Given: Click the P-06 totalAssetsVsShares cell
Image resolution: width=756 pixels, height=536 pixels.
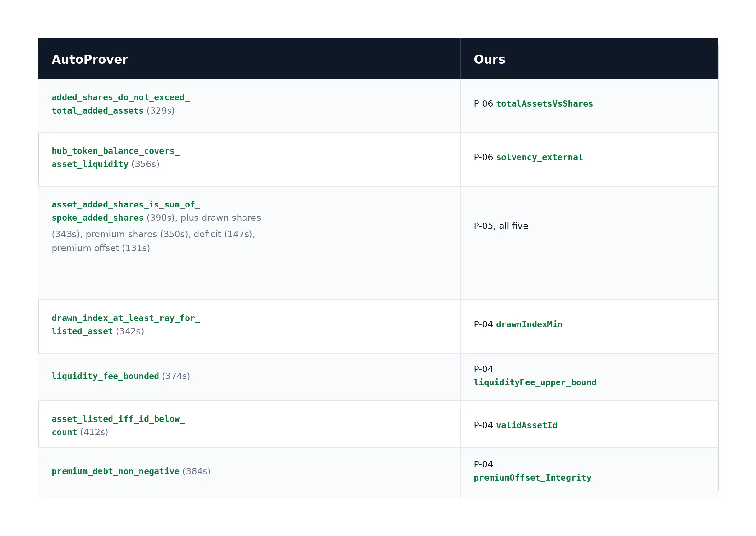Looking at the screenshot, I should 589,106.
